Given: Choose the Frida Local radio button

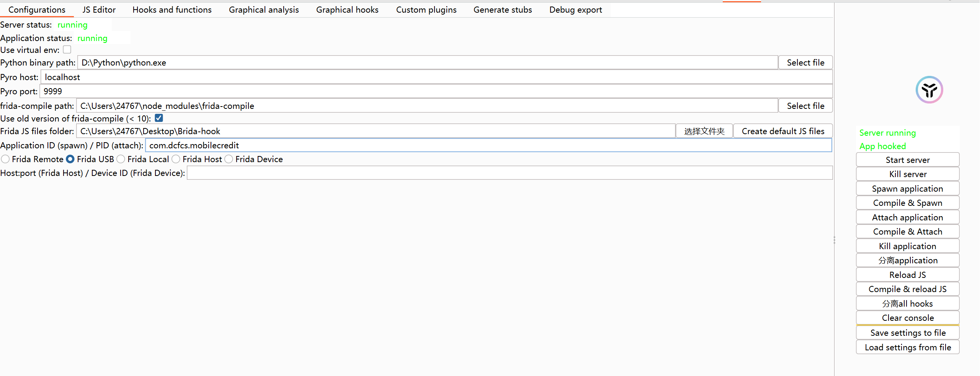Looking at the screenshot, I should click(x=121, y=159).
